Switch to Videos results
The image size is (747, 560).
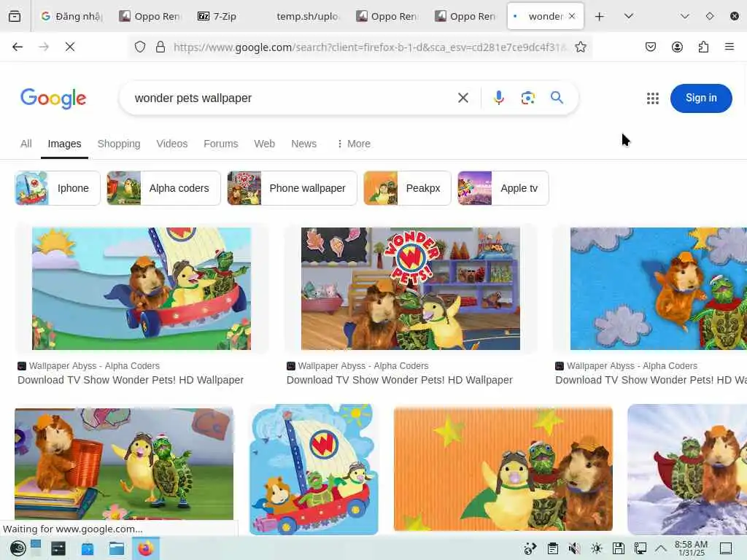click(172, 144)
